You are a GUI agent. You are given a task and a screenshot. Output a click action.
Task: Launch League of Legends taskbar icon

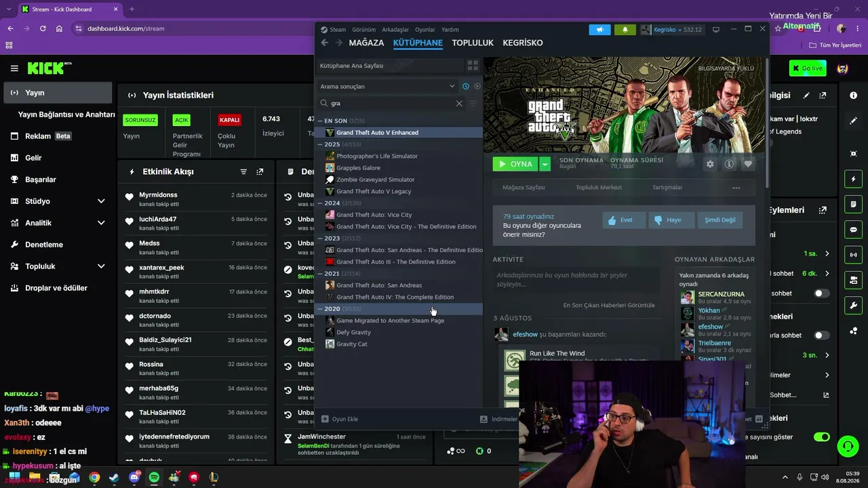[214, 477]
